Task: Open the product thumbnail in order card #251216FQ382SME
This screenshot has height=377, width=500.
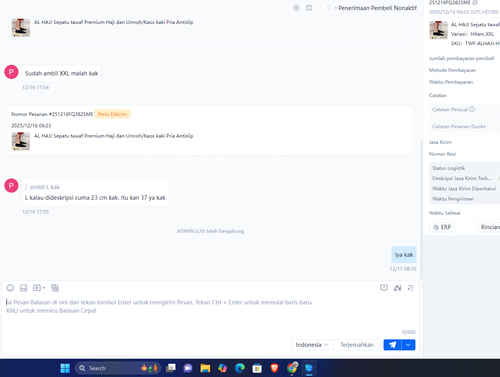Action: click(x=21, y=141)
